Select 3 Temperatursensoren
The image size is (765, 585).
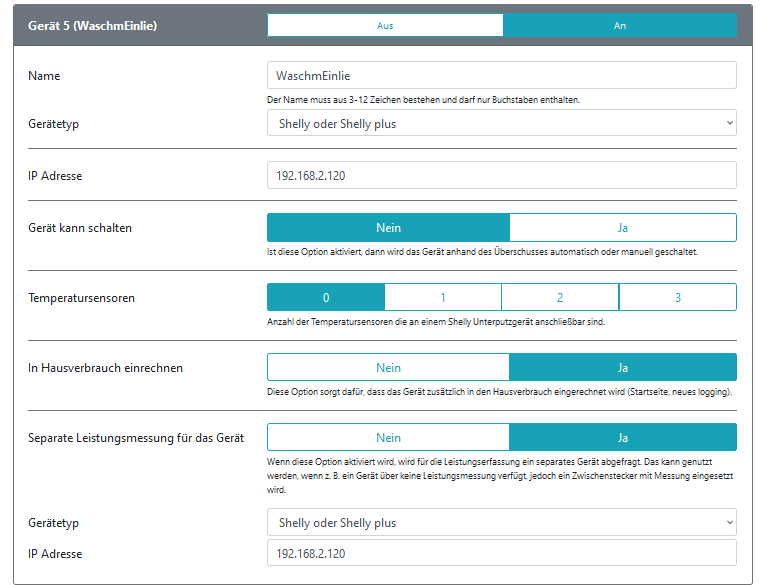pyautogui.click(x=678, y=297)
